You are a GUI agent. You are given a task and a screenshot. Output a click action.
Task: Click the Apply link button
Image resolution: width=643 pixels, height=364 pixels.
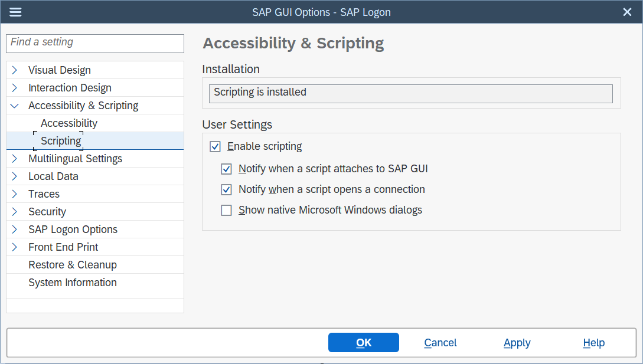pyautogui.click(x=517, y=343)
